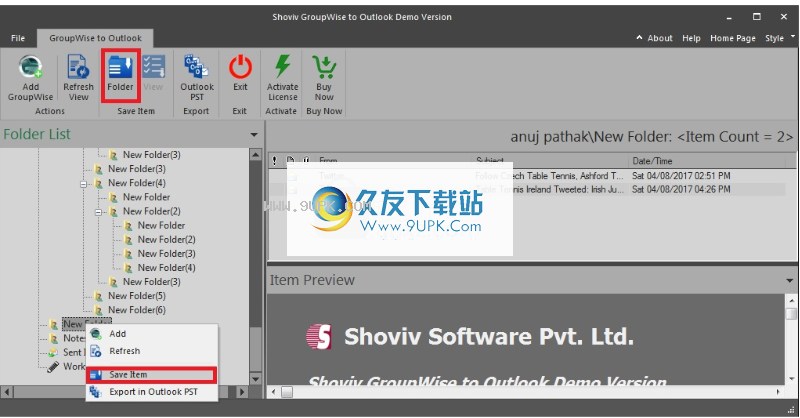The image size is (800, 418).
Task: Click the About link in title area
Action: [x=660, y=38]
